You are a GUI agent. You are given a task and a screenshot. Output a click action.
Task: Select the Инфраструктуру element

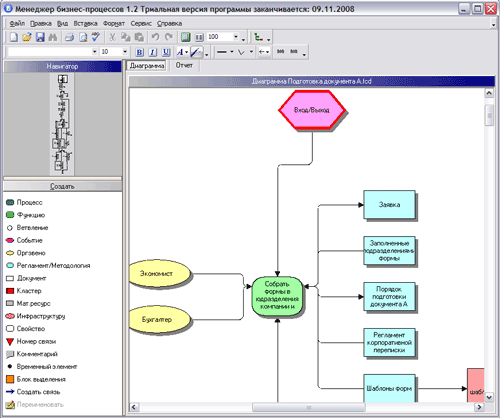tap(41, 316)
